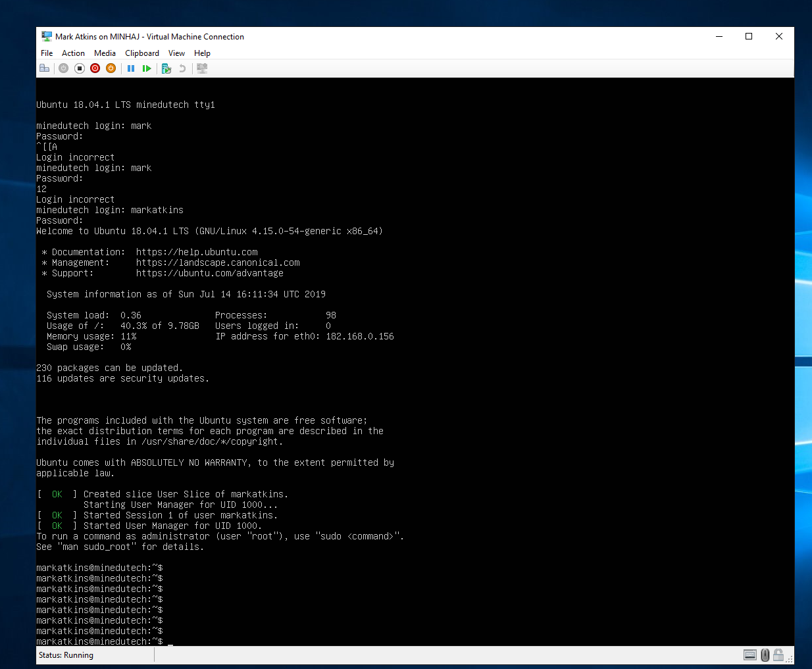Screen dimensions: 812x669
Task: Turn off the VM with the stop icon
Action: [x=80, y=68]
